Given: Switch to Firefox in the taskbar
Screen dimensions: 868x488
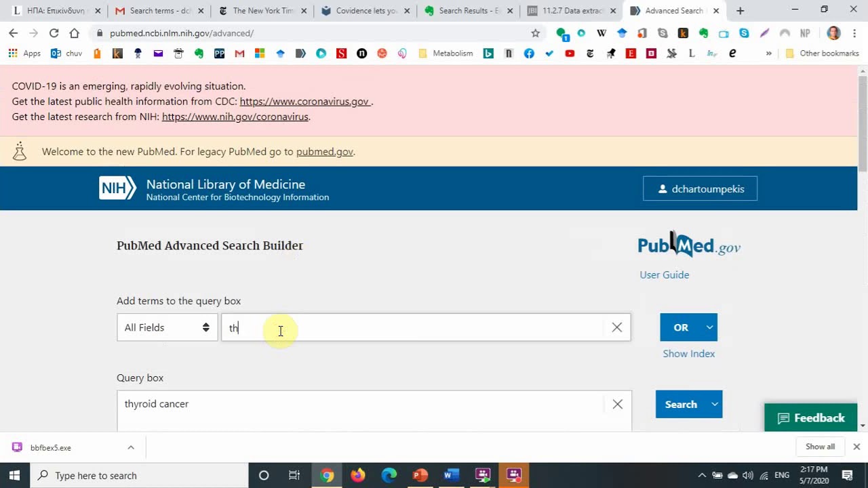Looking at the screenshot, I should click(x=357, y=475).
